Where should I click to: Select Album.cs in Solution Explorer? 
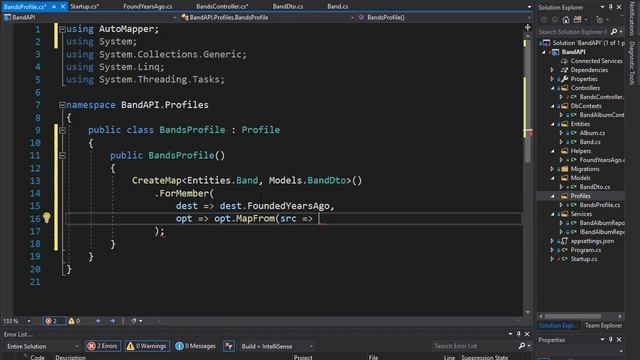(x=592, y=133)
